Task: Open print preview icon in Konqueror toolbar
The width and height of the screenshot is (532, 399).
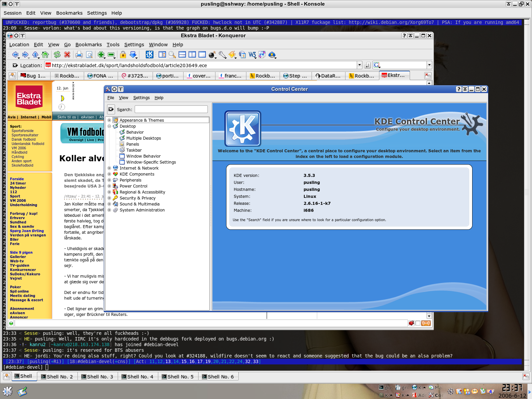Action: (89, 55)
